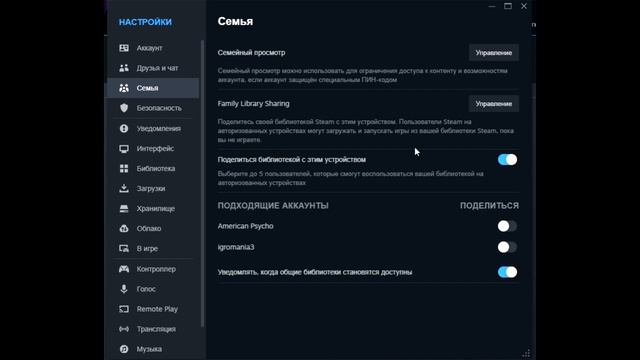Screen dimensions: 640x360
Task: Toggle notification when shared libraries become available
Action: (x=507, y=272)
